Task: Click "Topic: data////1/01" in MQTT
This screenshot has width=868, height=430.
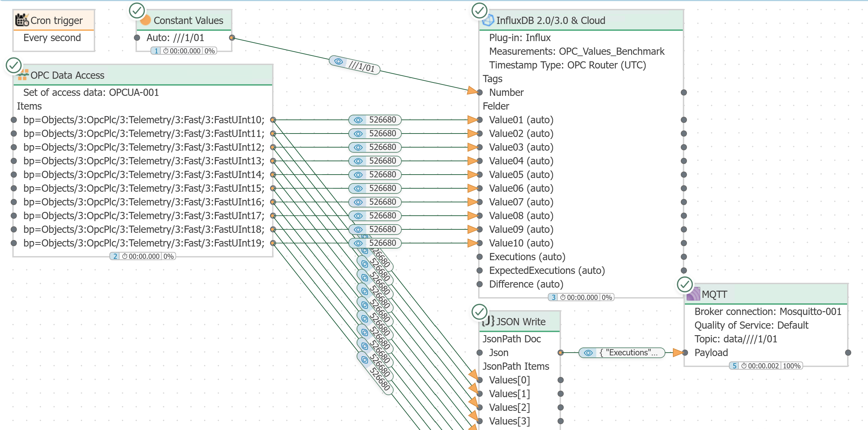Action: (736, 339)
